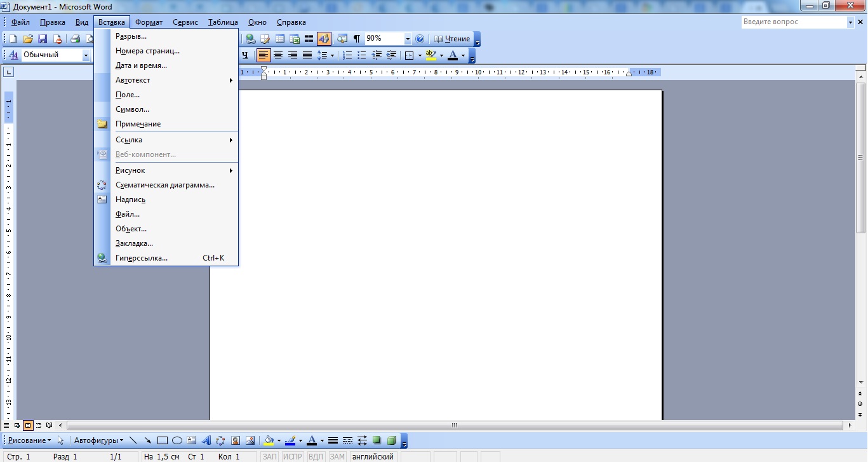Open the 3-D Style options
868x462 pixels.
(392, 440)
